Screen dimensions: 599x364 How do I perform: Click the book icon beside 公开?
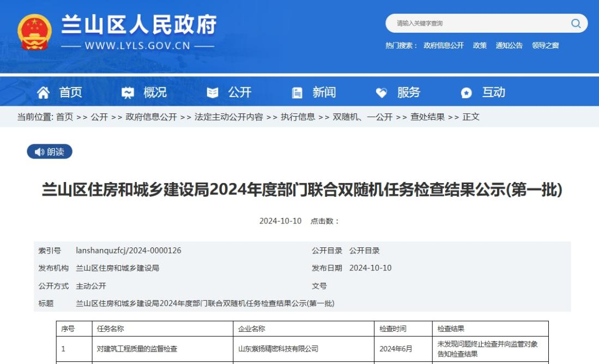click(213, 93)
